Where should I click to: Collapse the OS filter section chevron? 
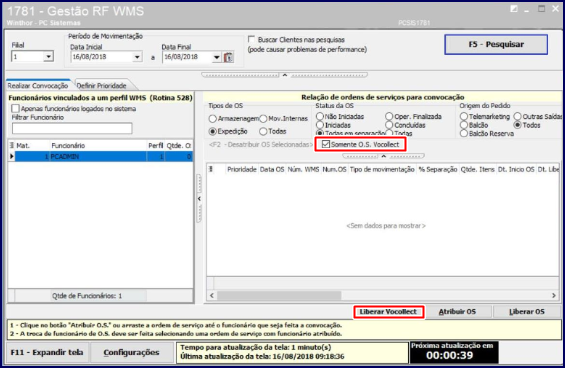(x=383, y=156)
